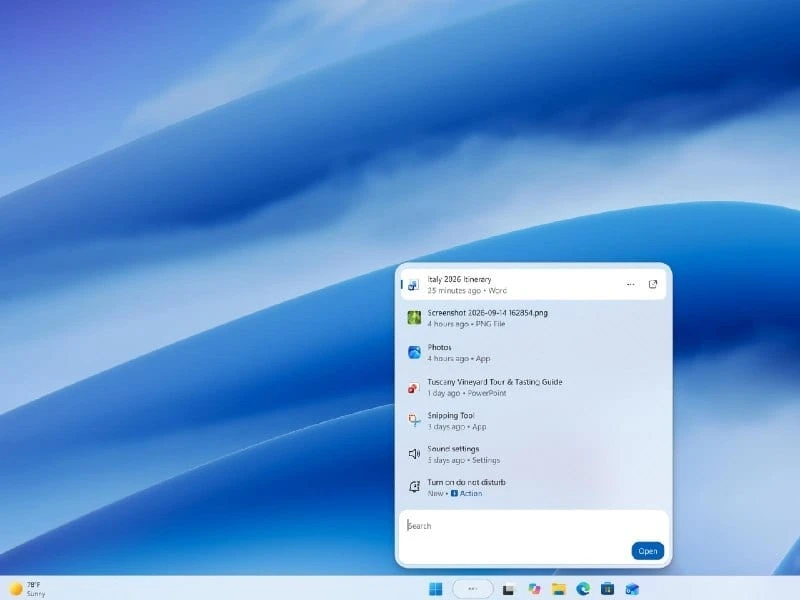Open Italy 2026 Itinerary in a new window

pyautogui.click(x=653, y=284)
